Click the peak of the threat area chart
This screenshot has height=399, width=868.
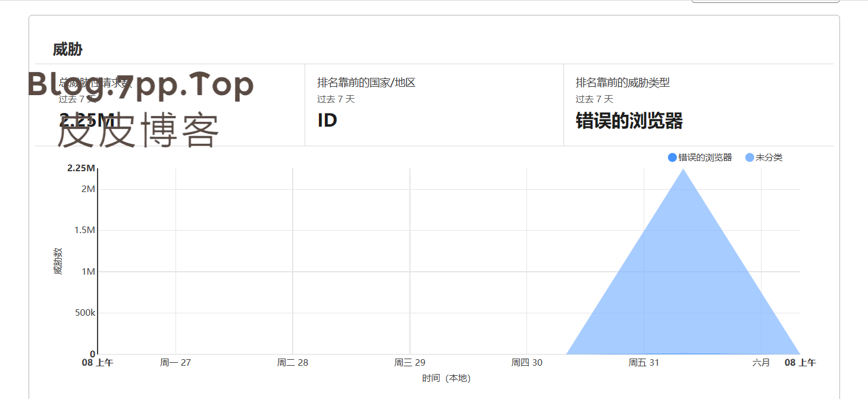683,170
